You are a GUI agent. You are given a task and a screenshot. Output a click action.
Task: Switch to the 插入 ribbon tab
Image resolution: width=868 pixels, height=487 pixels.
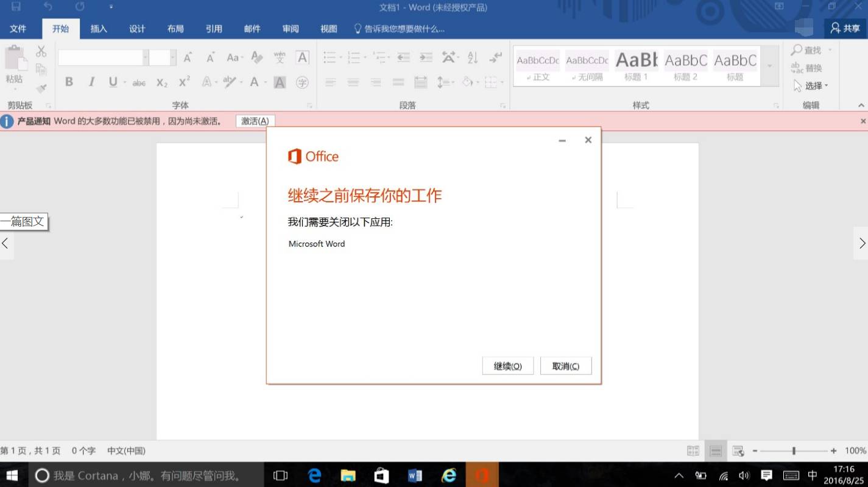click(98, 29)
